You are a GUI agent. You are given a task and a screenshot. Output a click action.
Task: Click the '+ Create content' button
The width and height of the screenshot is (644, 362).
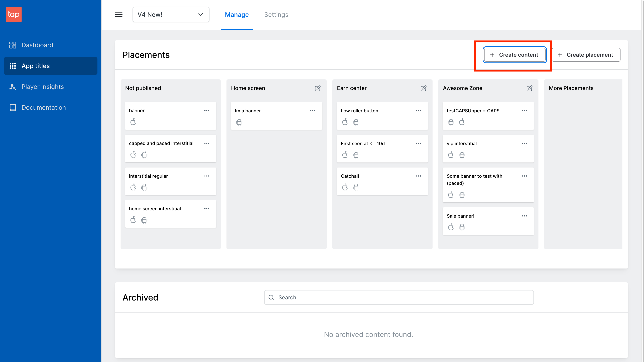[x=514, y=54]
